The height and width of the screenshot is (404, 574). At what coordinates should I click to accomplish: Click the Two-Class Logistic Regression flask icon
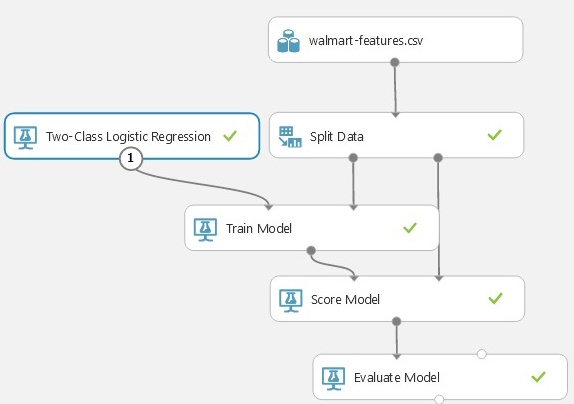(25, 137)
